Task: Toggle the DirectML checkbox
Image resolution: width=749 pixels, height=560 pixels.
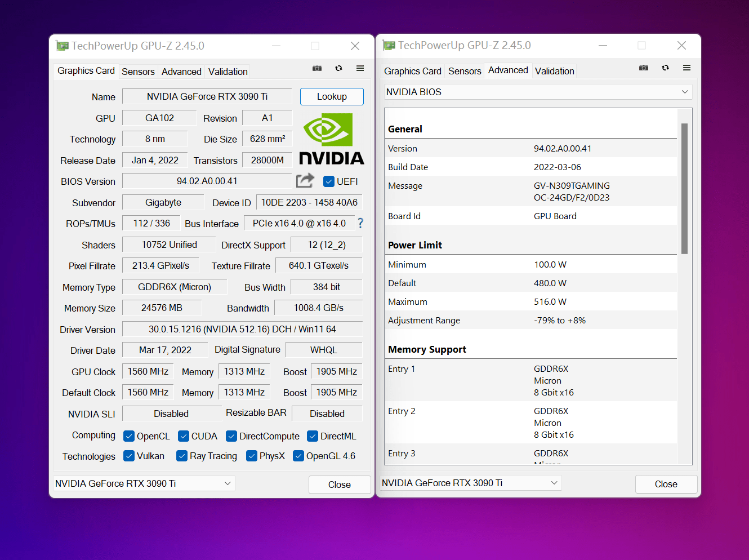Action: tap(313, 436)
